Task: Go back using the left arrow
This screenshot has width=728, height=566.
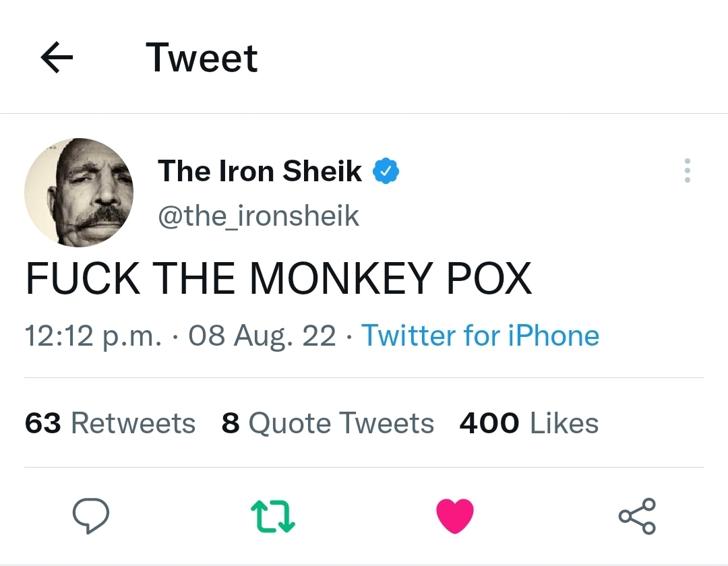Action: coord(57,59)
